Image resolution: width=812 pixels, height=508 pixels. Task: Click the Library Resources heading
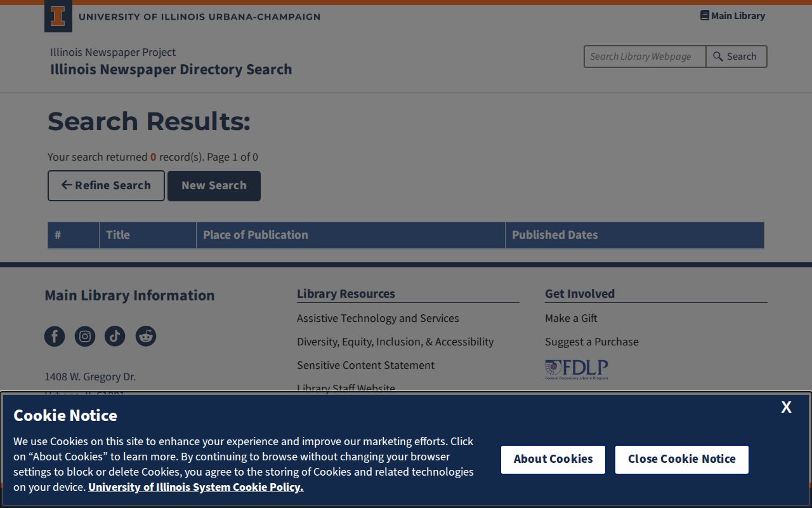pyautogui.click(x=346, y=293)
